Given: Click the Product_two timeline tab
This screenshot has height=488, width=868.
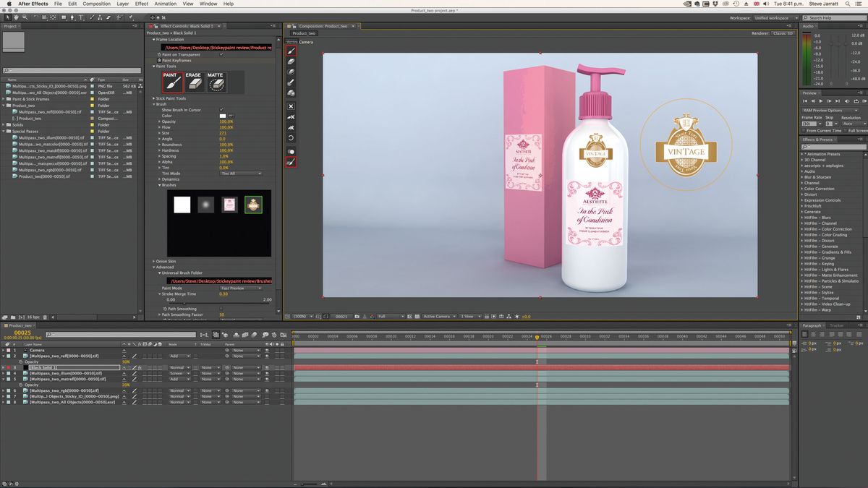Looking at the screenshot, I should [x=20, y=325].
